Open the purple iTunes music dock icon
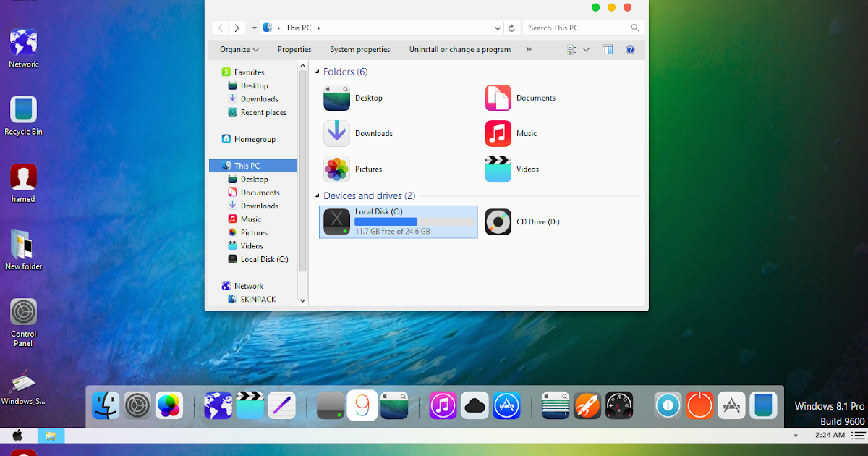Screen dimensions: 868x456 click(443, 405)
